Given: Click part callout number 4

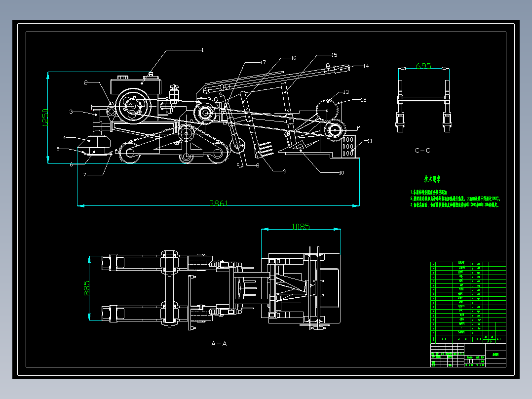Looking at the screenshot, I should pos(65,138).
